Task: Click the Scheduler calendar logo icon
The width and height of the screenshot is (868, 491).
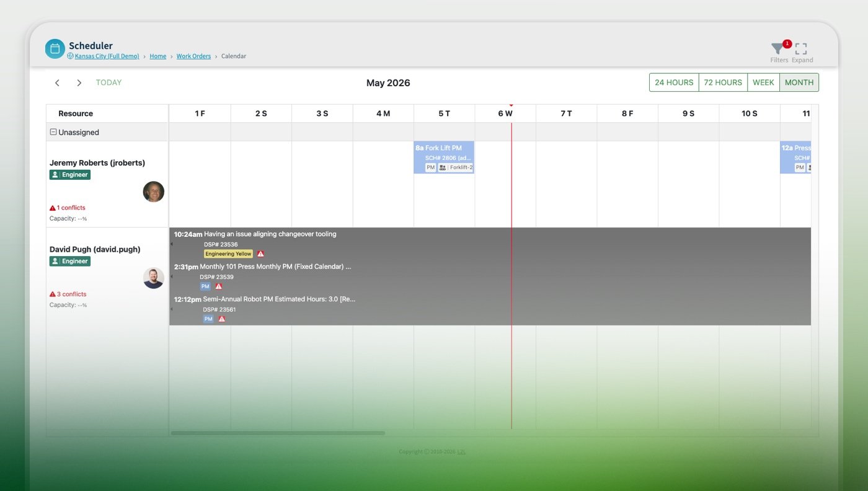Action: coord(55,49)
